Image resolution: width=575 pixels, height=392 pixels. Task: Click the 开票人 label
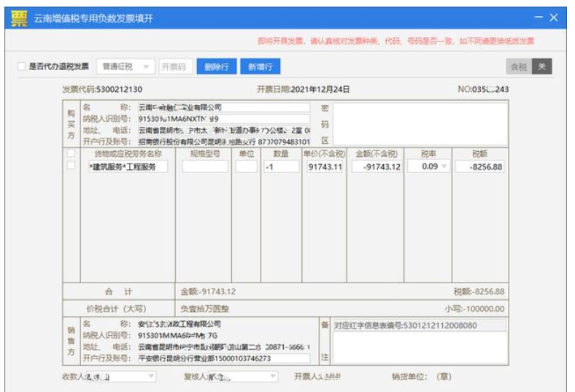tap(305, 376)
